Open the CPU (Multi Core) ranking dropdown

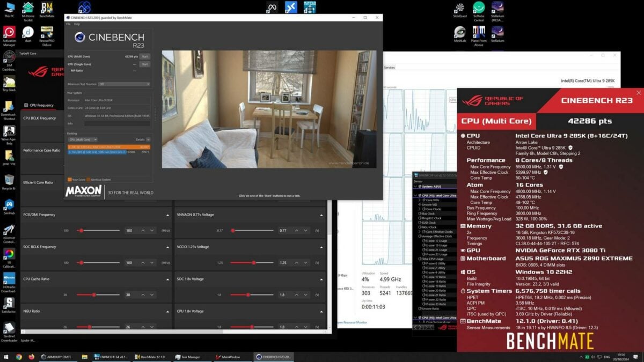[x=83, y=139]
